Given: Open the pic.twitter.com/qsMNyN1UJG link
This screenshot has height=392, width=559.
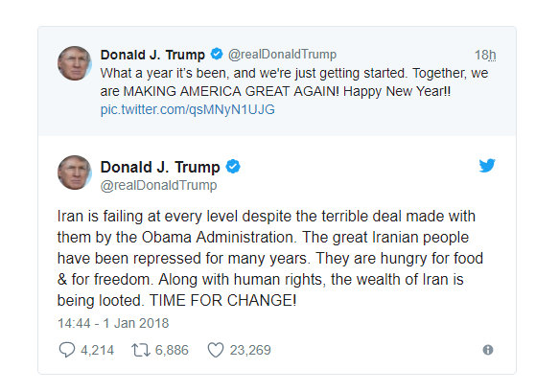Looking at the screenshot, I should [188, 109].
